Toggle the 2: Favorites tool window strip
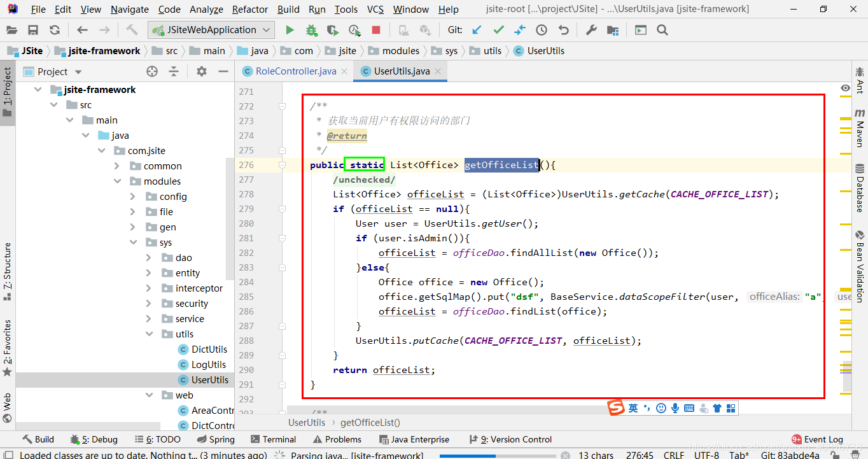868x459 pixels. point(7,348)
